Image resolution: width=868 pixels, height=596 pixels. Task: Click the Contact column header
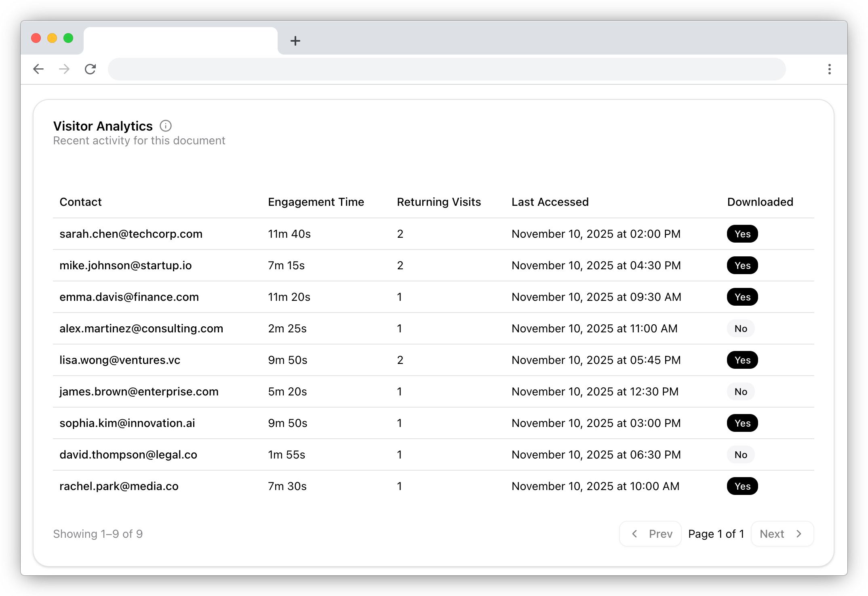80,202
